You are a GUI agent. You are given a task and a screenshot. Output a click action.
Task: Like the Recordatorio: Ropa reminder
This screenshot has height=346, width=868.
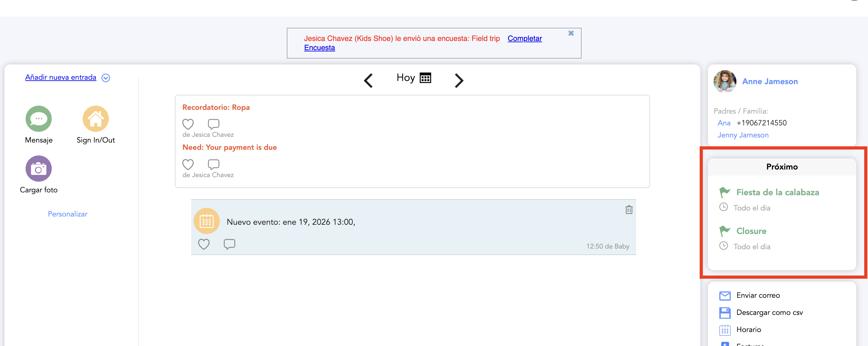188,124
